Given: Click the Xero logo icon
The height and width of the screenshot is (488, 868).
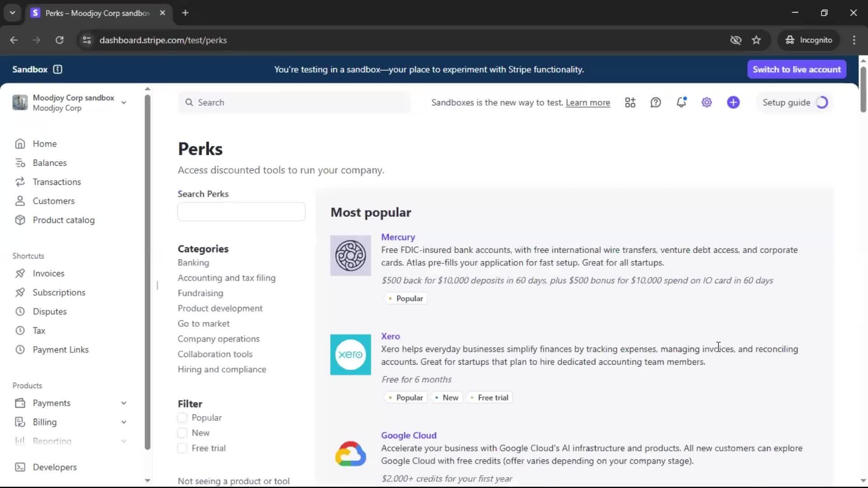Looking at the screenshot, I should [350, 355].
